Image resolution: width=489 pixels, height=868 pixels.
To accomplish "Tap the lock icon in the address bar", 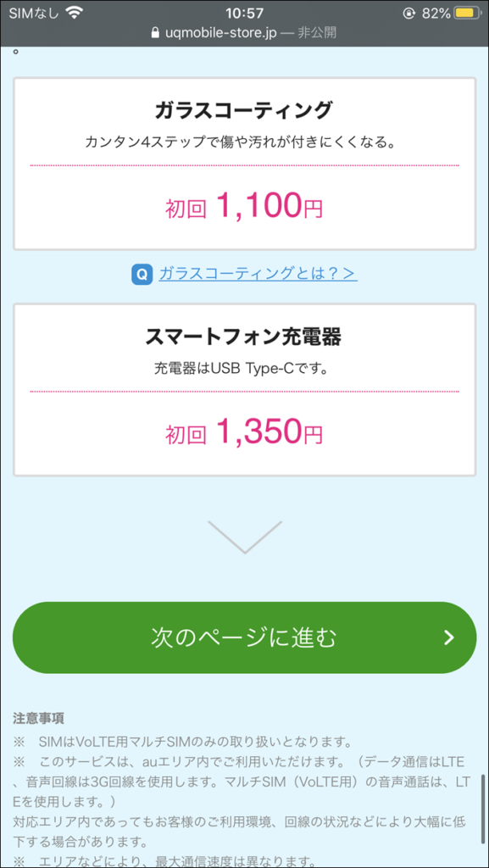I will [x=155, y=33].
